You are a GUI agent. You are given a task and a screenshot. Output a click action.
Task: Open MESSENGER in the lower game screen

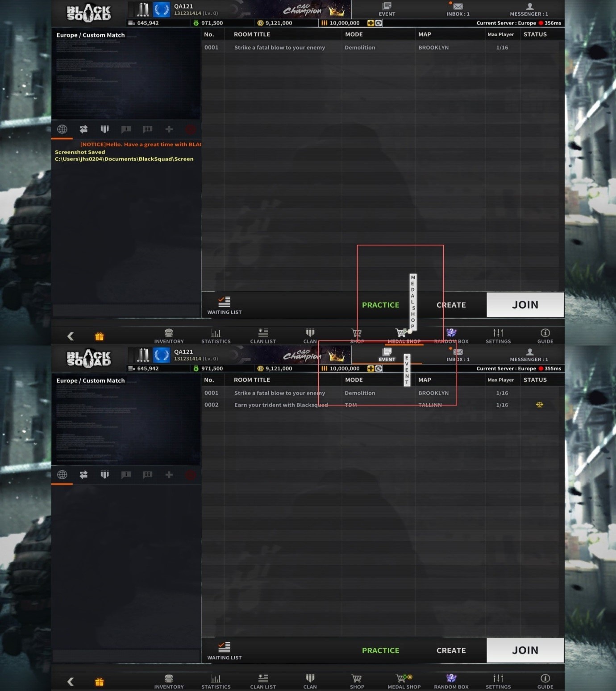point(529,355)
